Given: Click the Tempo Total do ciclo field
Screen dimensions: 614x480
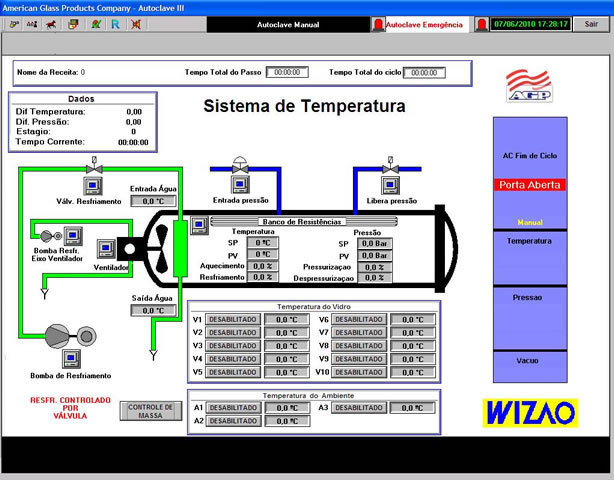Looking at the screenshot, I should click(x=424, y=72).
